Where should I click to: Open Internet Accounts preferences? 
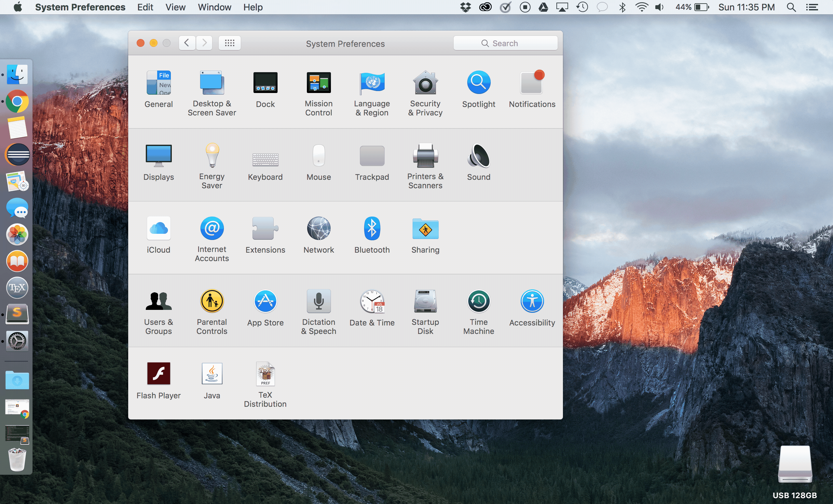click(x=212, y=239)
